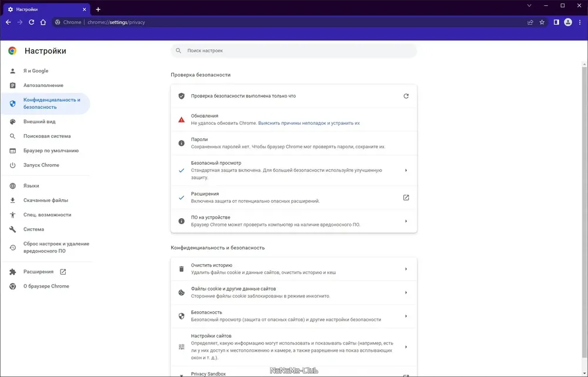Open the home page button
Viewport: 588px width, 377px height.
(43, 22)
